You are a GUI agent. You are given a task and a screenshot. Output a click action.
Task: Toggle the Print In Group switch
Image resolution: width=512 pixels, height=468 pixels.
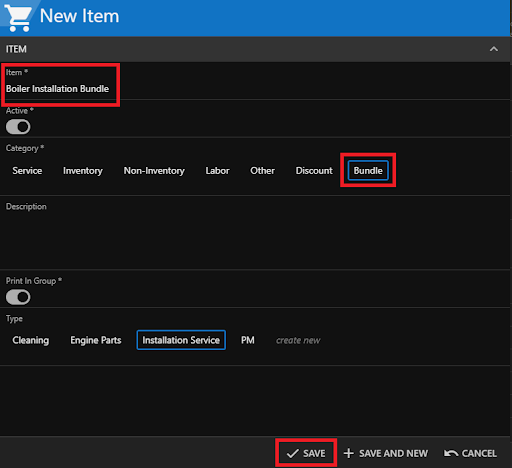tap(18, 297)
